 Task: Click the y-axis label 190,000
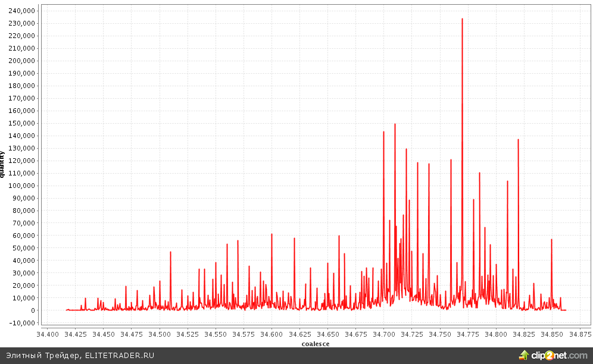pyautogui.click(x=21, y=73)
